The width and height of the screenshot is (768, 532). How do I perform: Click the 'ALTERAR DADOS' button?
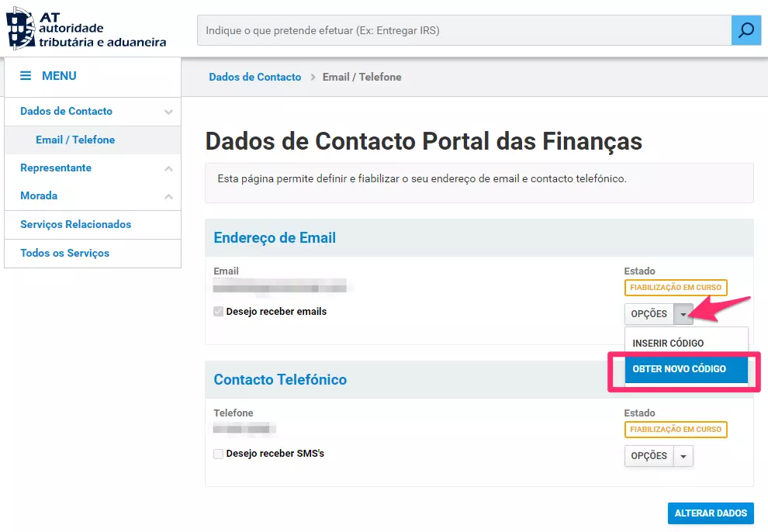tap(711, 513)
